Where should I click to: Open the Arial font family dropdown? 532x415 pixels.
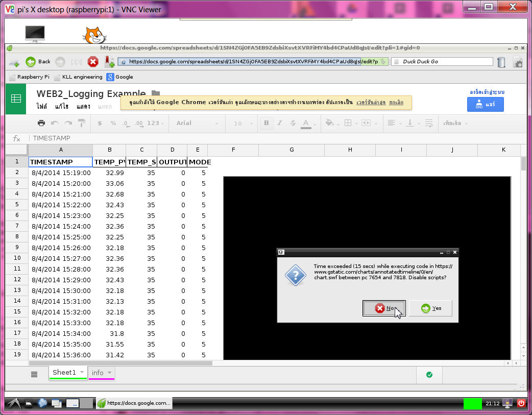pyautogui.click(x=197, y=123)
